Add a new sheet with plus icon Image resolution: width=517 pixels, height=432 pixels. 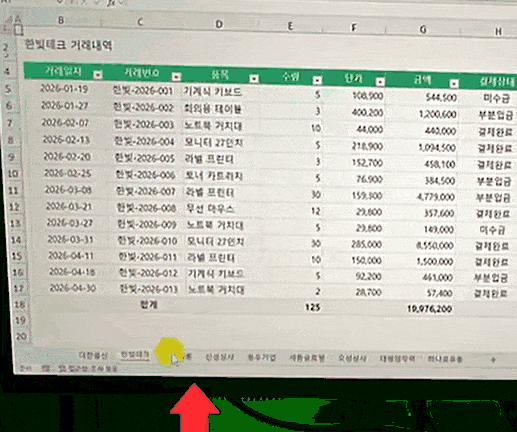coord(493,359)
